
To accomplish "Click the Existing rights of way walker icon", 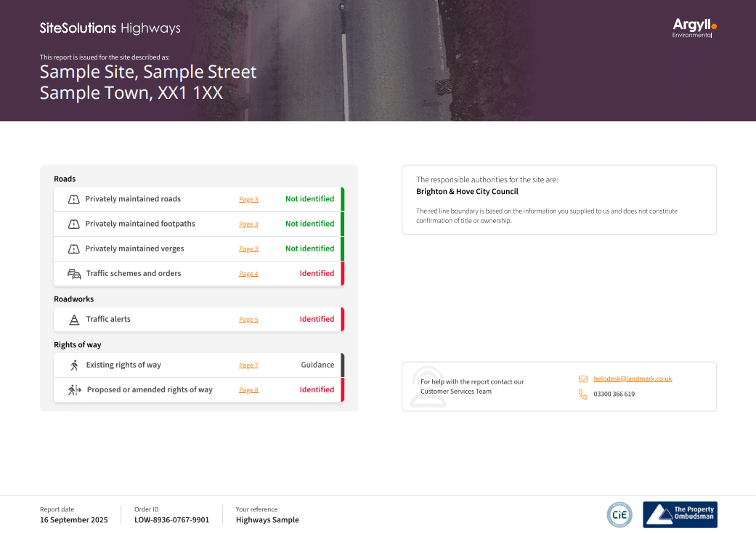I will (74, 365).
